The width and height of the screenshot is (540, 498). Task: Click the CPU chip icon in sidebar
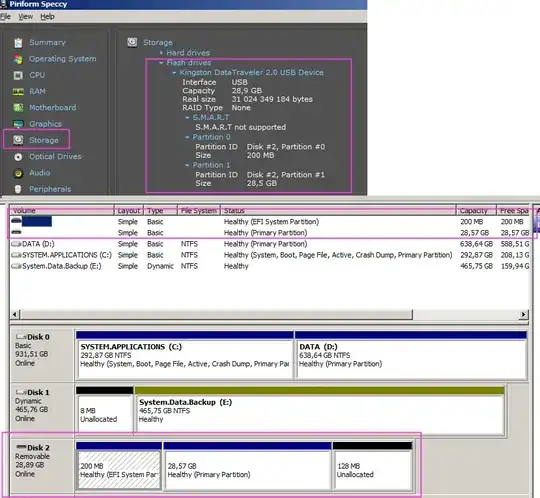pyautogui.click(x=18, y=75)
